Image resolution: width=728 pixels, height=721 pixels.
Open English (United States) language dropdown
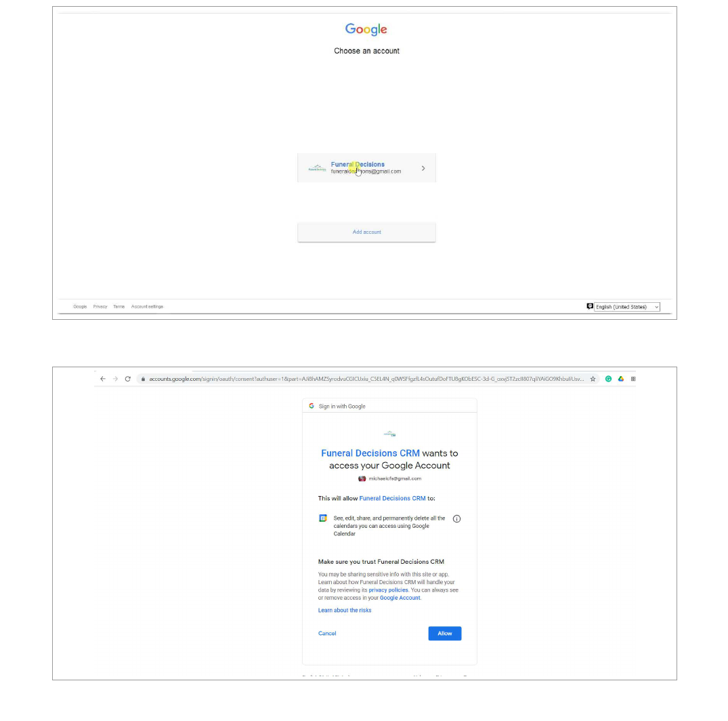click(627, 306)
